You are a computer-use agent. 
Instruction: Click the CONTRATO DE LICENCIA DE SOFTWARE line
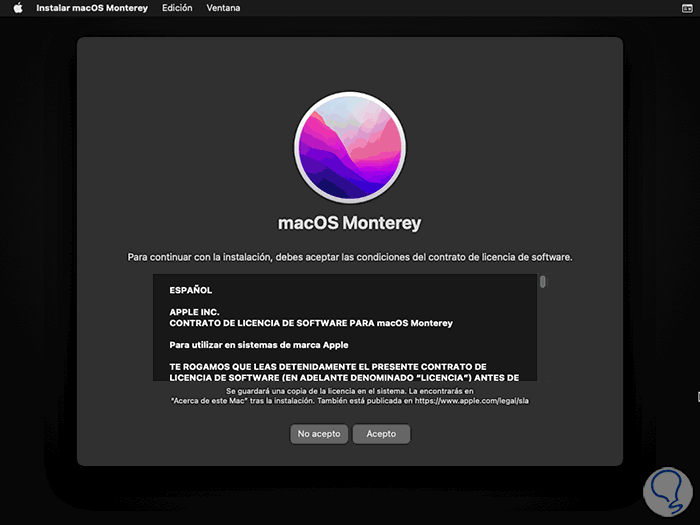[x=311, y=323]
